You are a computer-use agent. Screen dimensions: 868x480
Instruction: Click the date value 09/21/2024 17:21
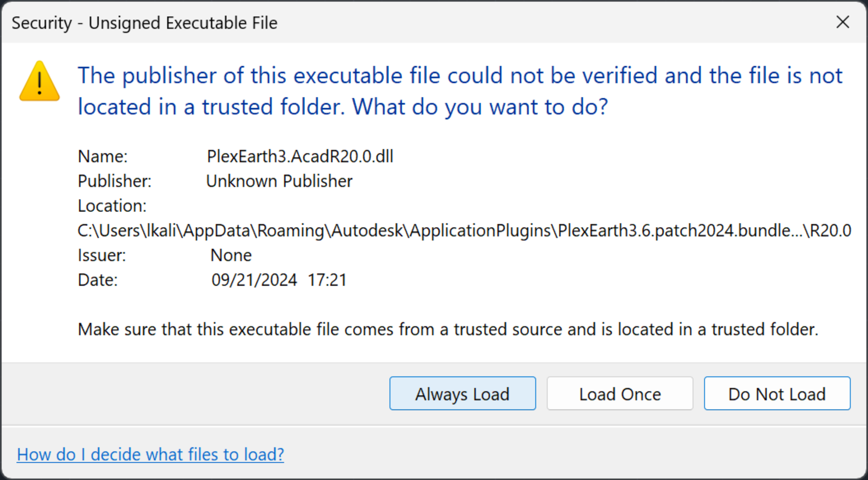(x=279, y=280)
